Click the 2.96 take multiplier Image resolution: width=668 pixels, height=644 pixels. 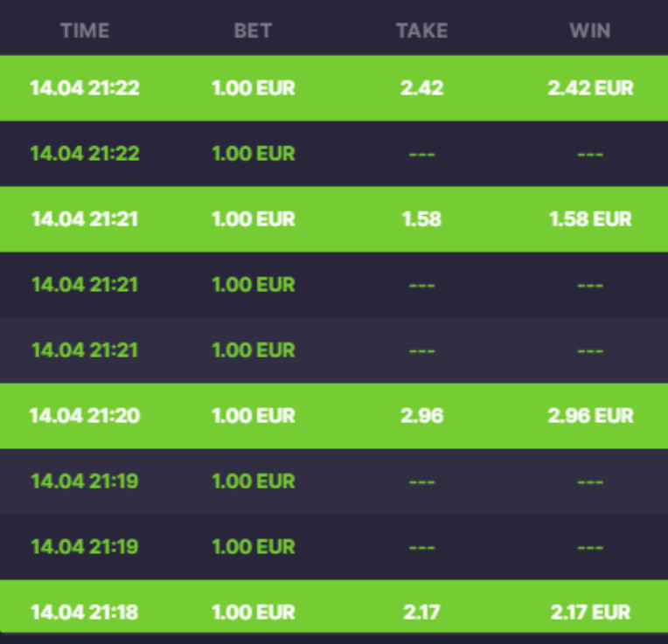(x=421, y=416)
